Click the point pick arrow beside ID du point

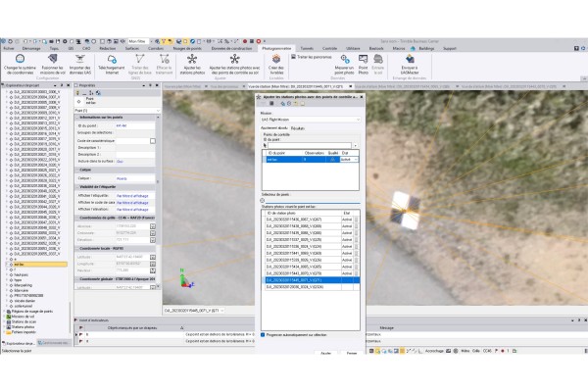[x=265, y=145]
